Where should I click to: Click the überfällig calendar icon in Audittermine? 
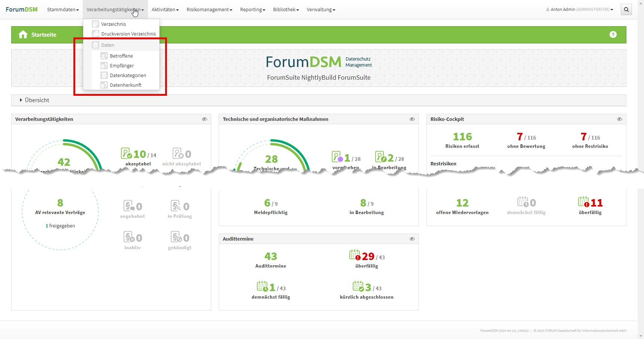(x=355, y=255)
